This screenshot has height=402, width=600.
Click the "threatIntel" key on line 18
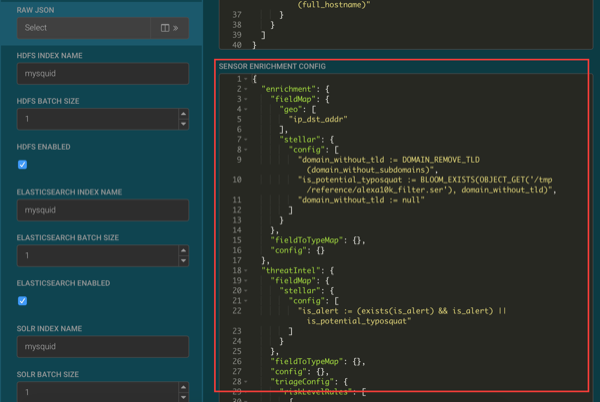coord(291,270)
